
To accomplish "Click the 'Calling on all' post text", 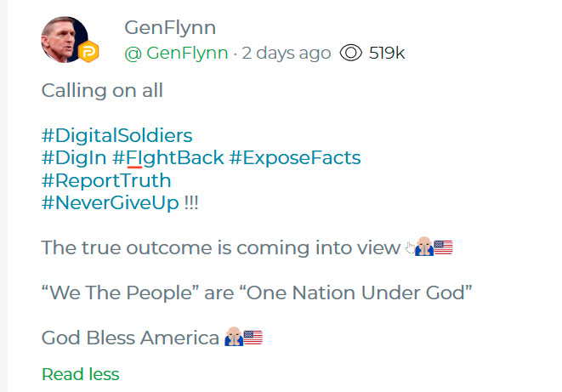I will pos(102,91).
